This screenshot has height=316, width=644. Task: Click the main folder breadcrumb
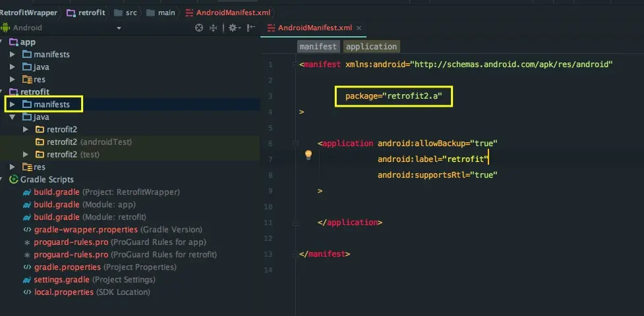pos(161,13)
